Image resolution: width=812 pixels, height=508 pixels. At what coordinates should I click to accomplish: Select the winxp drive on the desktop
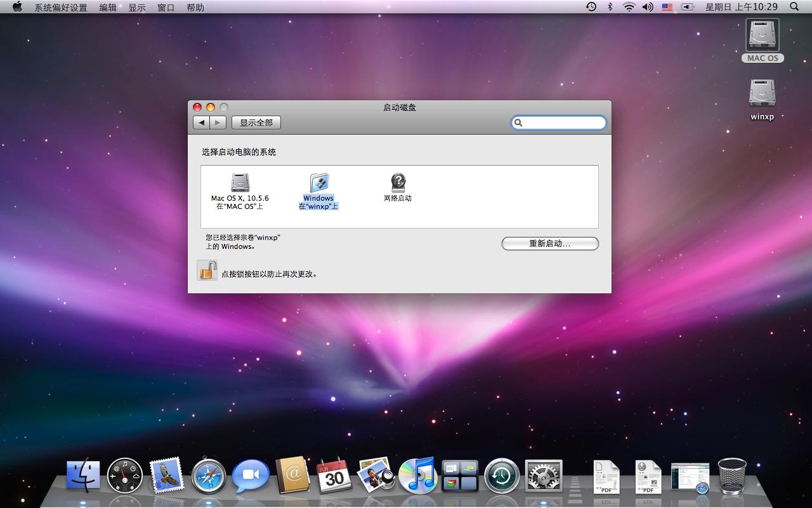coord(763,99)
